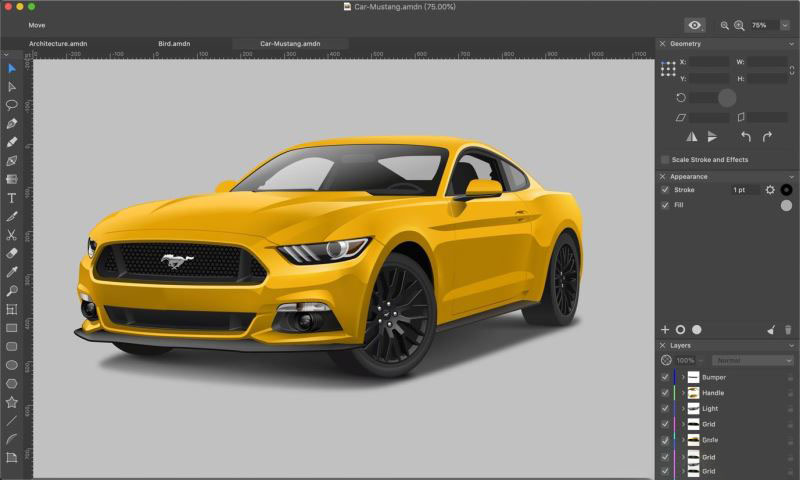800x480 pixels.
Task: Rotate clockwise with the right curved arrow
Action: tap(767, 137)
